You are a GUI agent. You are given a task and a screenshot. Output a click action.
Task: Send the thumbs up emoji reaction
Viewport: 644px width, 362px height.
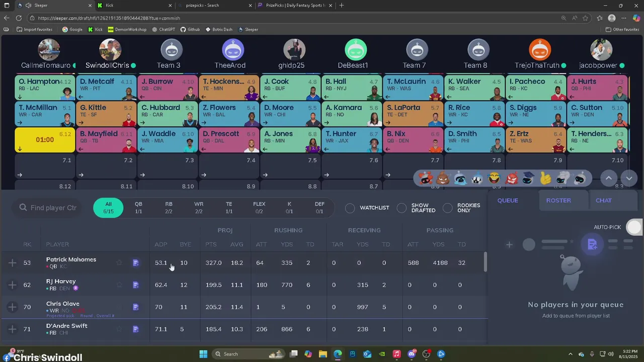click(545, 178)
